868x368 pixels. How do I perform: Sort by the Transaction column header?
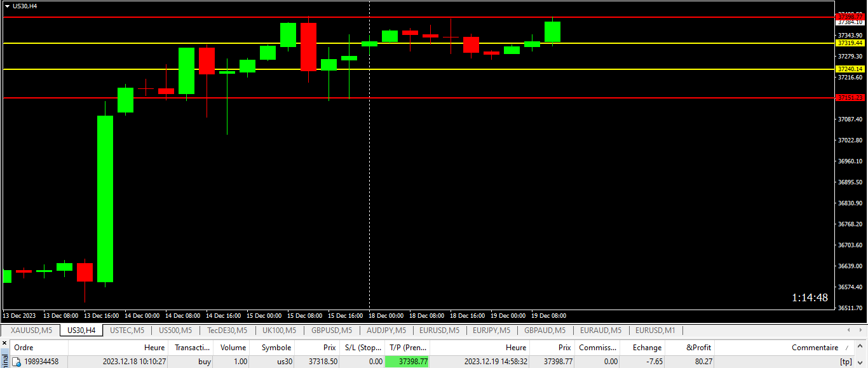click(x=191, y=348)
